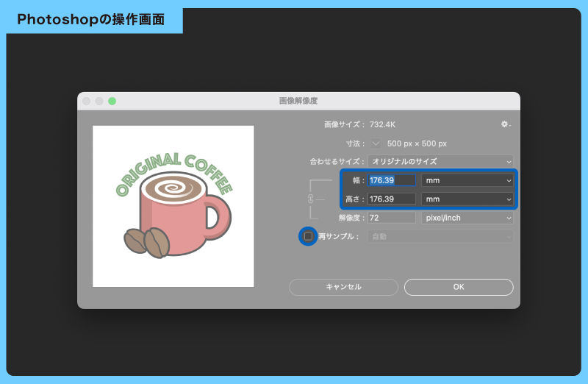
Task: Open the gear settings menu in the dialog
Action: pyautogui.click(x=505, y=124)
